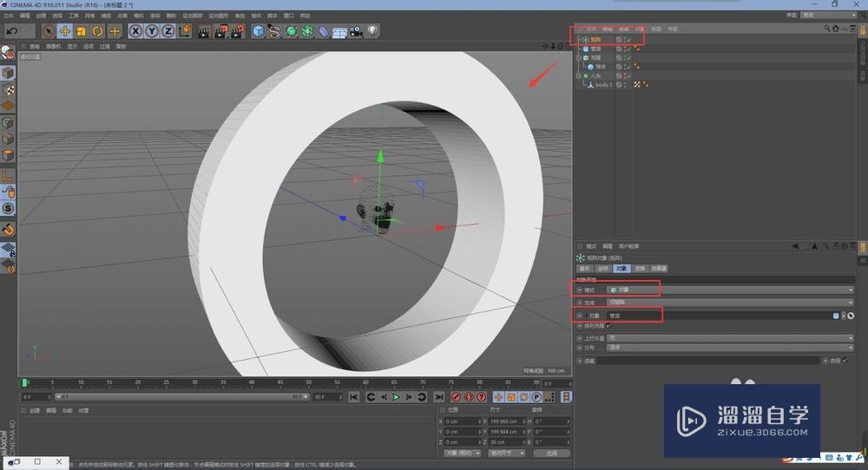Click the checkered texture tag on body.1
This screenshot has height=470, width=868.
[637, 85]
